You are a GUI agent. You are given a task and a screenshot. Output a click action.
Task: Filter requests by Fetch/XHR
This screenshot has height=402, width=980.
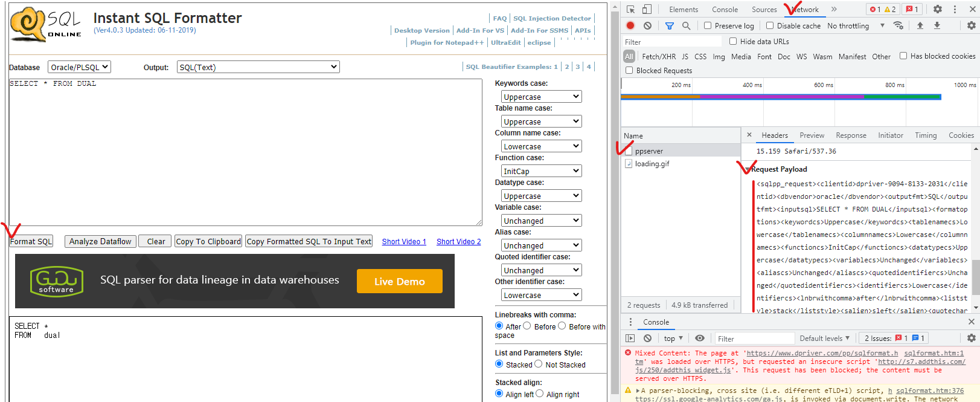click(659, 56)
